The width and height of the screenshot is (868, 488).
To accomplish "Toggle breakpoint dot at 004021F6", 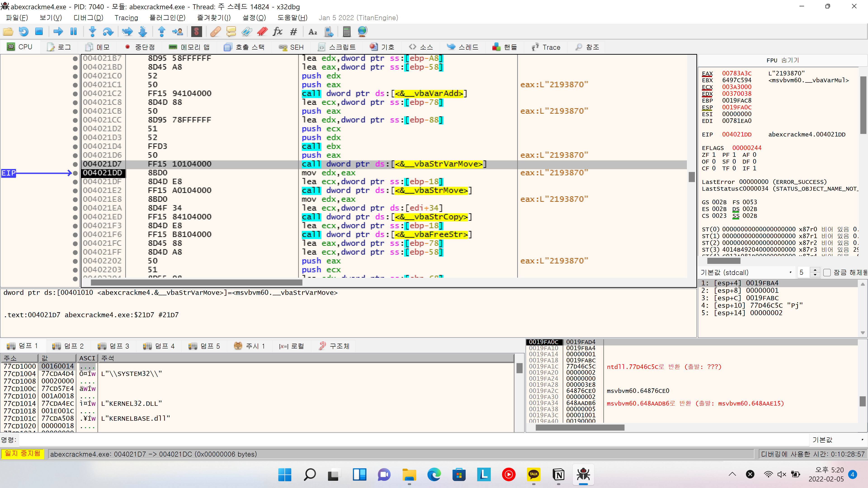I will click(75, 235).
